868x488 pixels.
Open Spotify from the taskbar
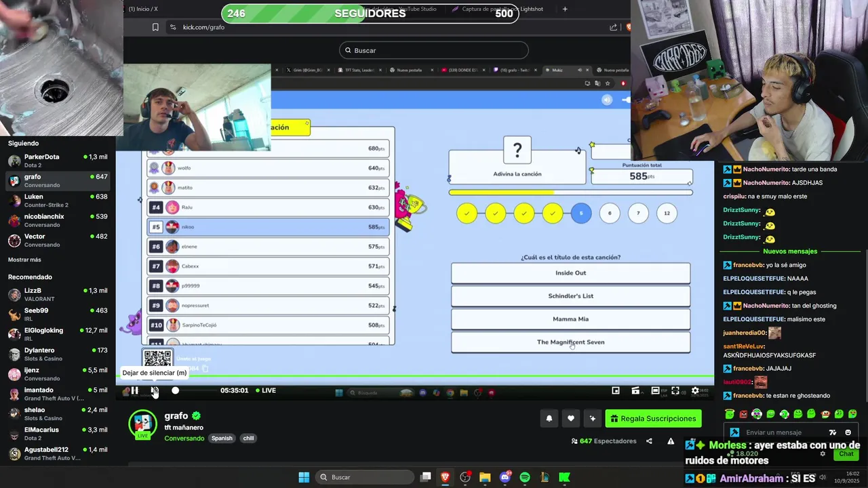pyautogui.click(x=525, y=477)
